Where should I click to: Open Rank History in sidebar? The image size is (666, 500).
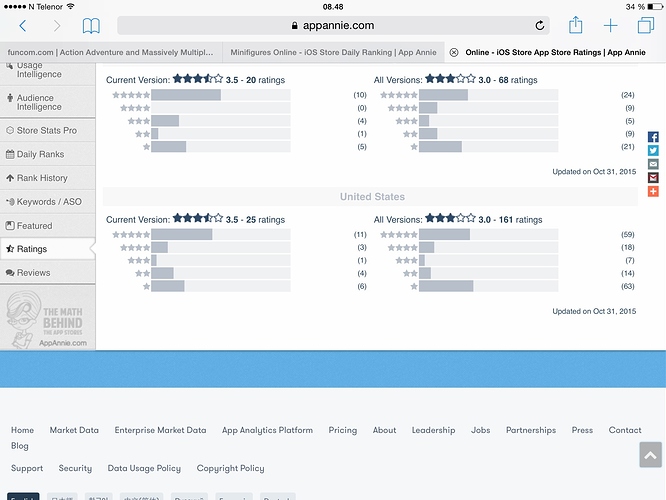pyautogui.click(x=48, y=178)
